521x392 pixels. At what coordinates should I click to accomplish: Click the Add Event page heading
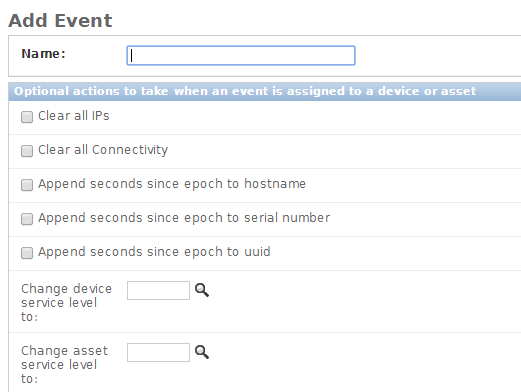pyautogui.click(x=60, y=21)
